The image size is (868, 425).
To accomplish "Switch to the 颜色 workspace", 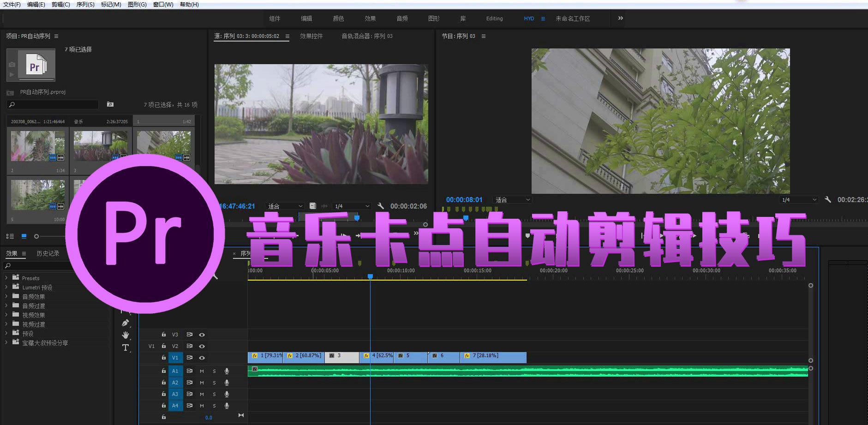I will 338,18.
